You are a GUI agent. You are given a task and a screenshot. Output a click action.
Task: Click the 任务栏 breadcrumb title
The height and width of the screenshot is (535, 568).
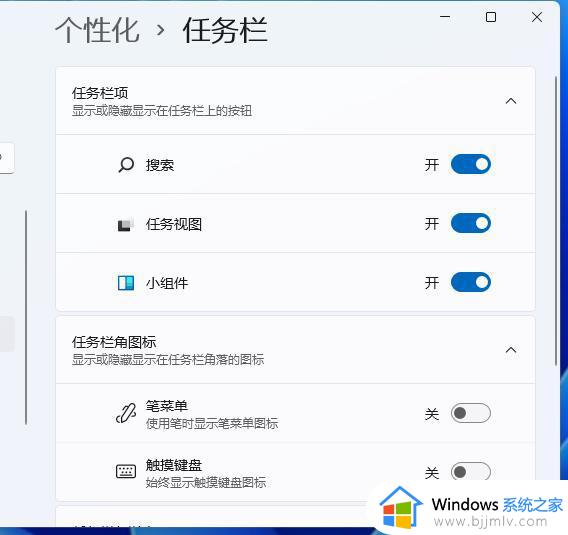point(225,30)
